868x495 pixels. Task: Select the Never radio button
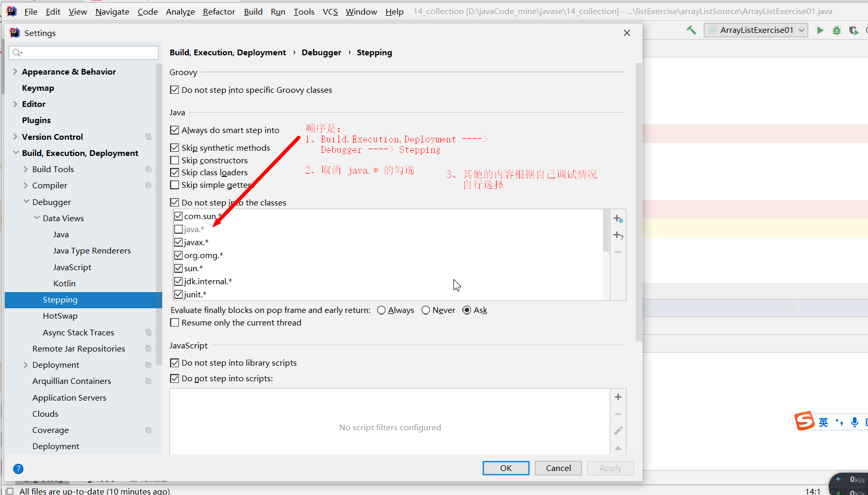coord(425,310)
